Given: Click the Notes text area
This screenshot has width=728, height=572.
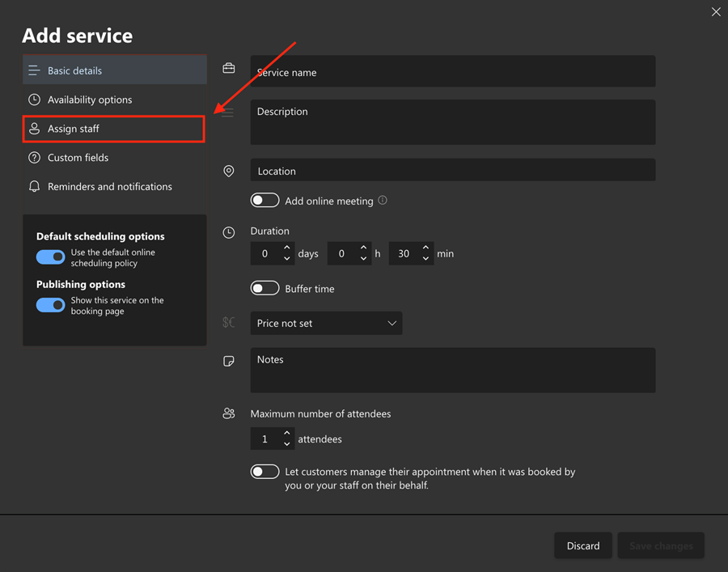Looking at the screenshot, I should [453, 370].
